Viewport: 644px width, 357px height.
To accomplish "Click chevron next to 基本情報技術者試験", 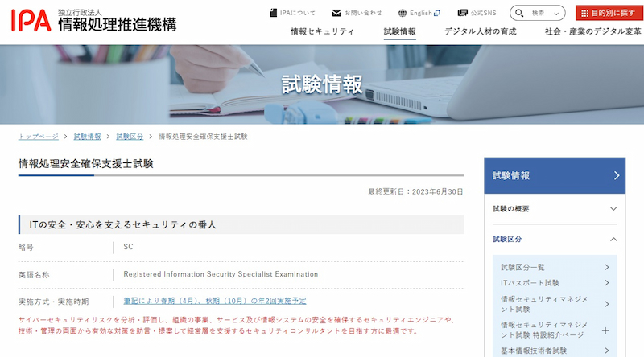I will pyautogui.click(x=607, y=351).
